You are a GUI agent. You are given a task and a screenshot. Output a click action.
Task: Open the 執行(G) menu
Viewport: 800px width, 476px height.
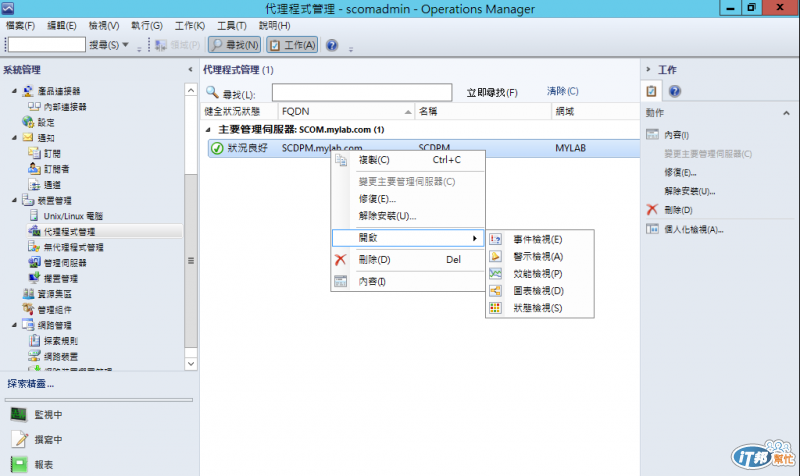[146, 26]
